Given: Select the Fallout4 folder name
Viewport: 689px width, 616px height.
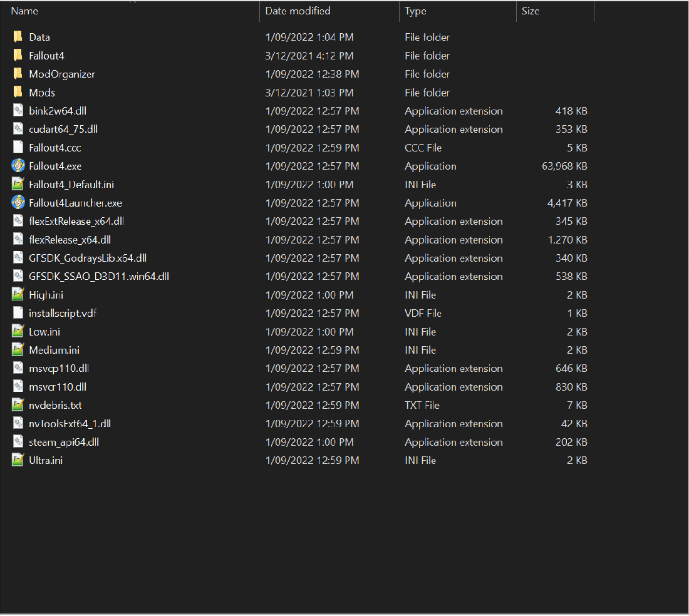Looking at the screenshot, I should [x=46, y=56].
